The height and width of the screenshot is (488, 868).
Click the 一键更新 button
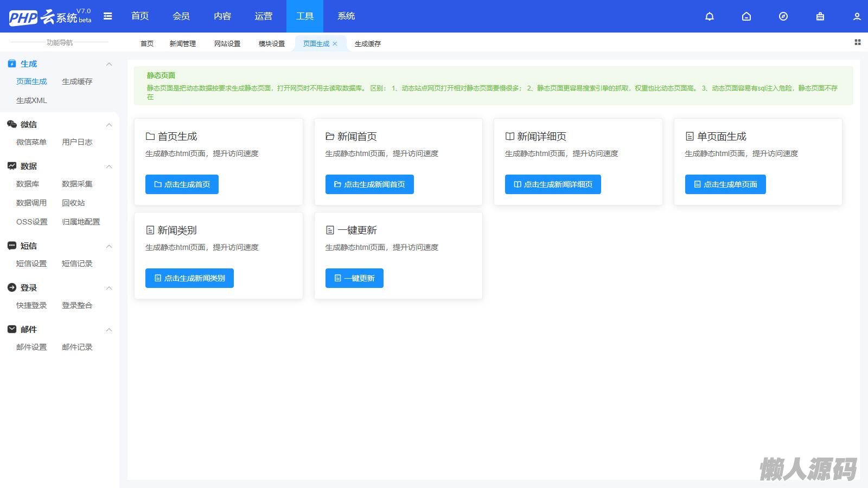pyautogui.click(x=354, y=278)
